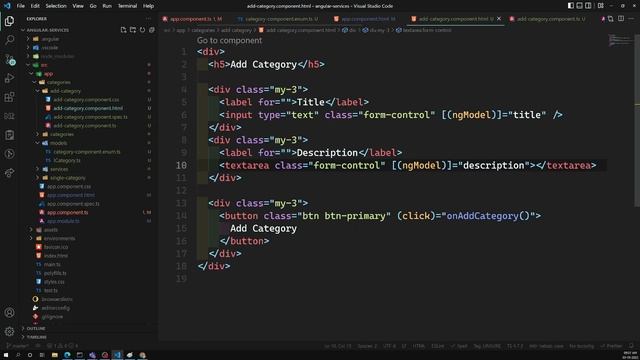Open index.html in Explorer

(56, 256)
